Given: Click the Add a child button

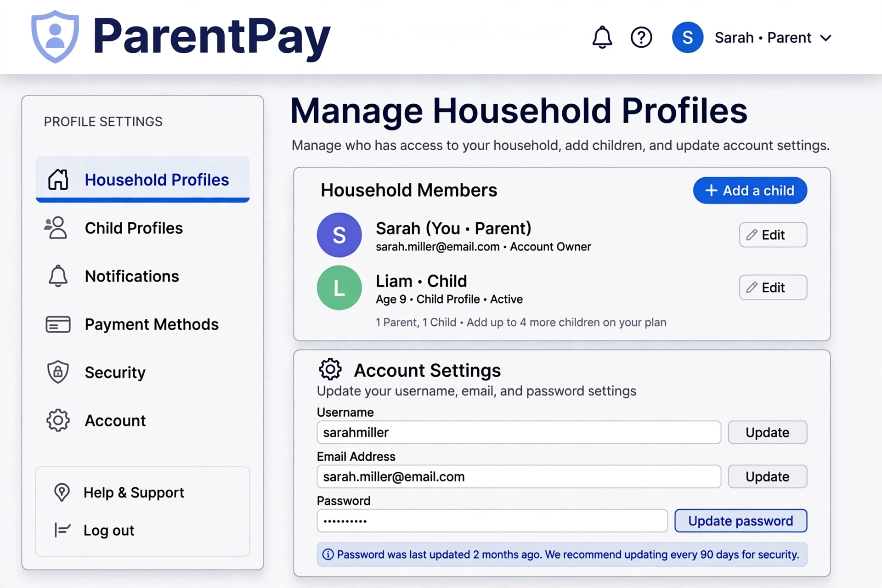Looking at the screenshot, I should (x=750, y=190).
